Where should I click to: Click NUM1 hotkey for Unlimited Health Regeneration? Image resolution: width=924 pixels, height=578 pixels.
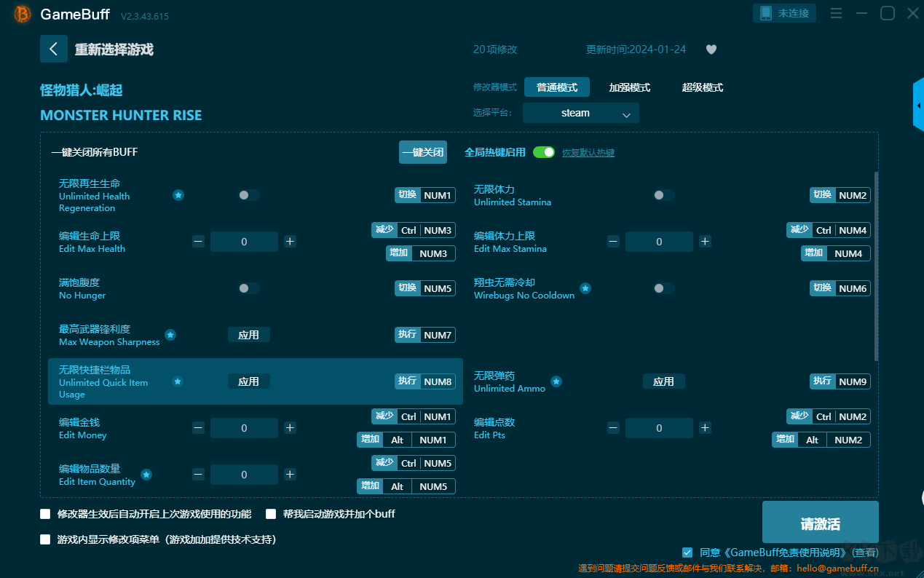(x=425, y=195)
